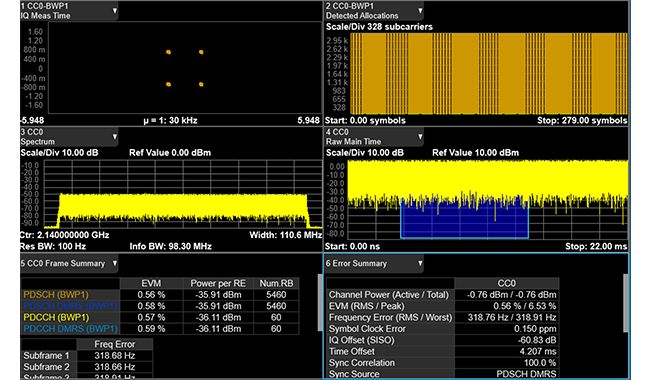The height and width of the screenshot is (380, 650).
Task: Open the Raw Main Time trace dropdown
Action: (x=420, y=137)
